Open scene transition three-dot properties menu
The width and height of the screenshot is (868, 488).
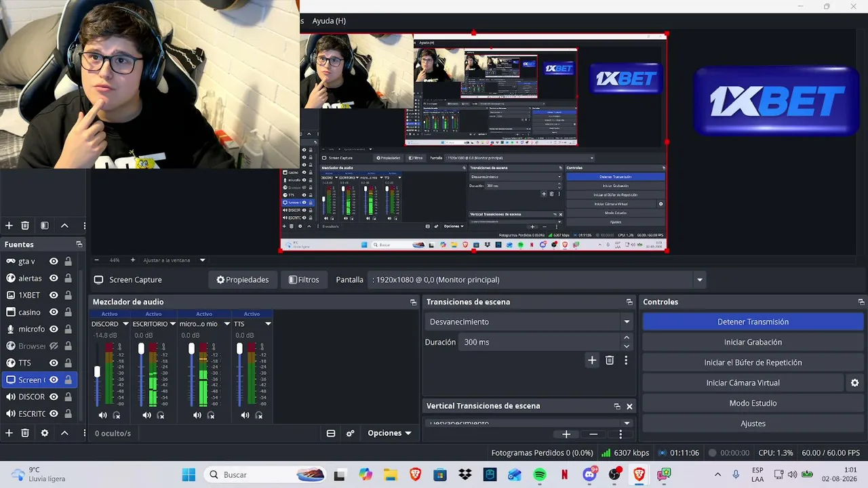click(x=626, y=360)
